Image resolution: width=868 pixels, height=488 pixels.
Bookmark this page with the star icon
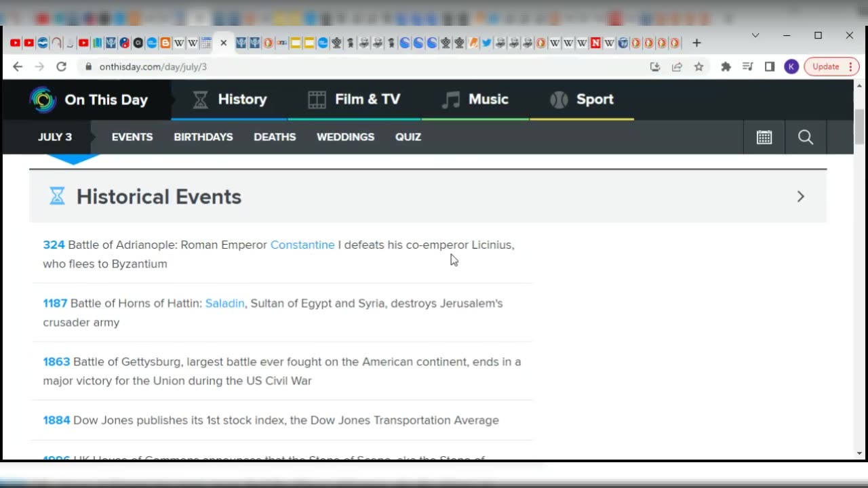698,66
